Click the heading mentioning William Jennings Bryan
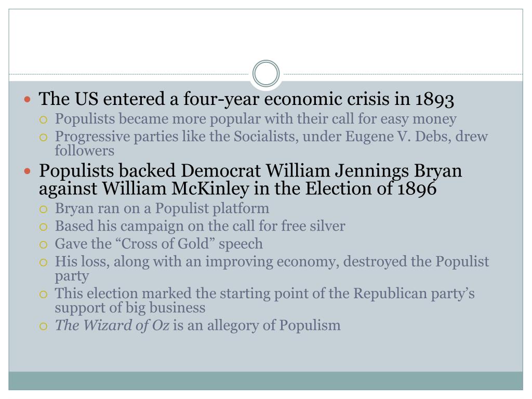 (x=250, y=179)
